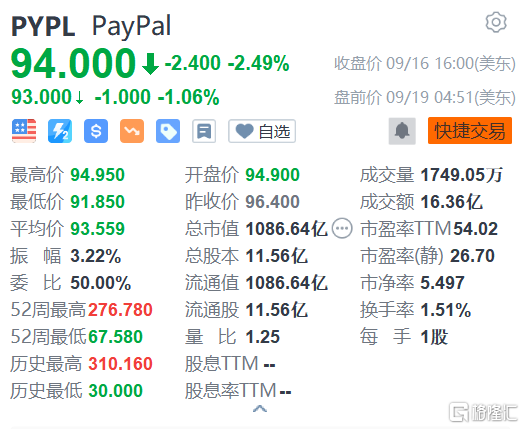Expand the ellipsis next to 总市值
Image resolution: width=524 pixels, height=429 pixels.
342,229
